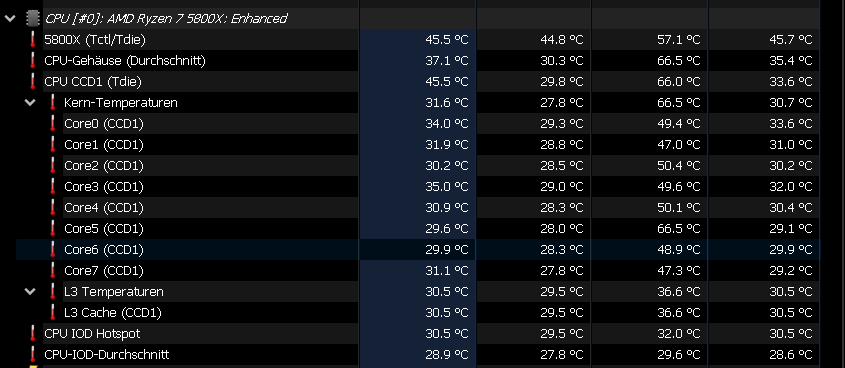
Task: Select the Core3 (CCD1) label
Action: point(104,186)
